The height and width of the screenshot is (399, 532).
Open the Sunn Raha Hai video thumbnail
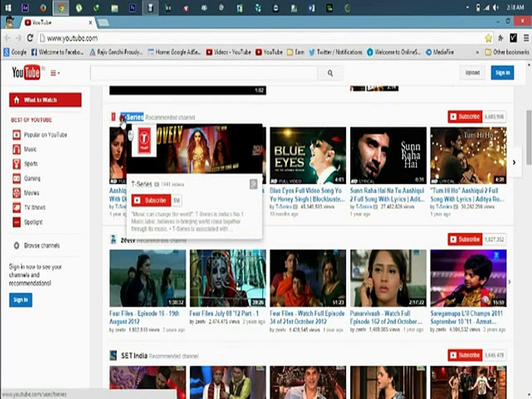(x=388, y=155)
